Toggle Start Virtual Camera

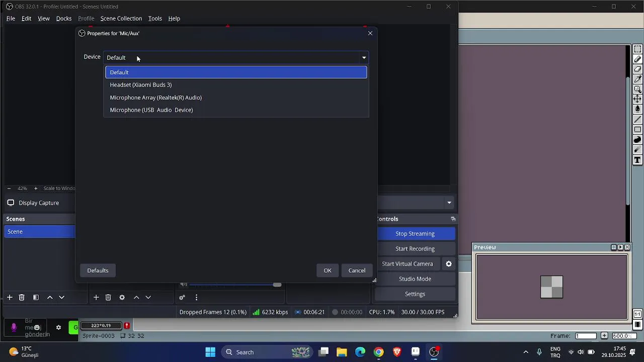point(408,264)
